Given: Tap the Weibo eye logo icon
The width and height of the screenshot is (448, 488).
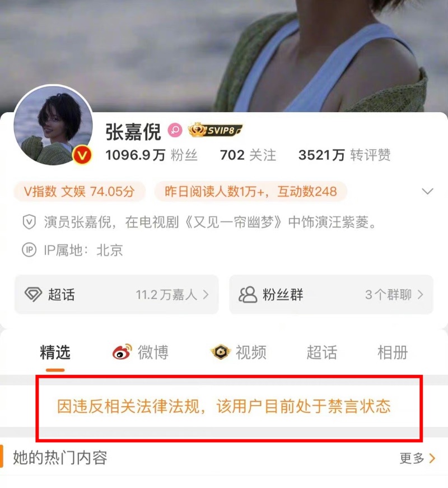Looking at the screenshot, I should coord(122,352).
